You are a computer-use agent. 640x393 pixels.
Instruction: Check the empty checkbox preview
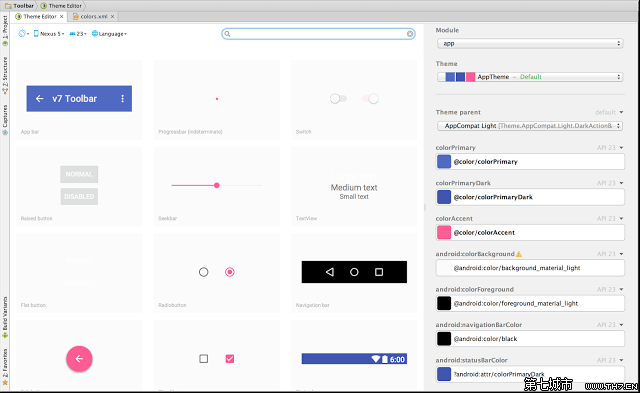click(x=203, y=359)
